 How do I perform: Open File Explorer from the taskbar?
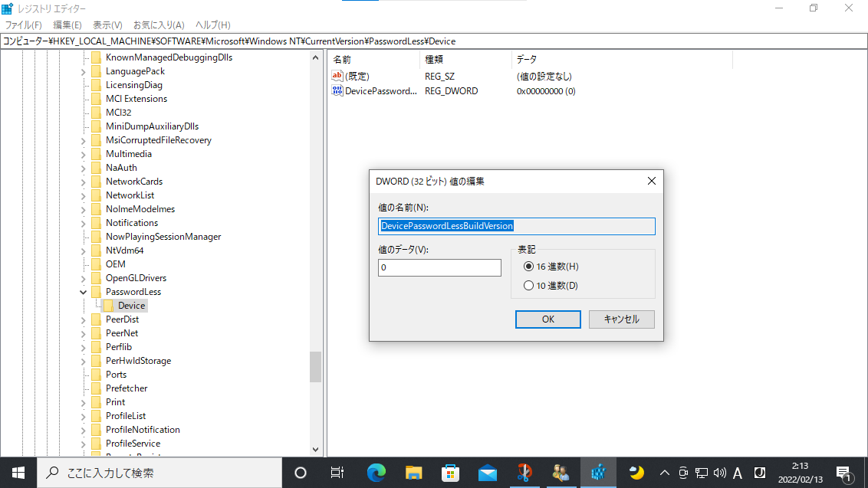pyautogui.click(x=414, y=472)
